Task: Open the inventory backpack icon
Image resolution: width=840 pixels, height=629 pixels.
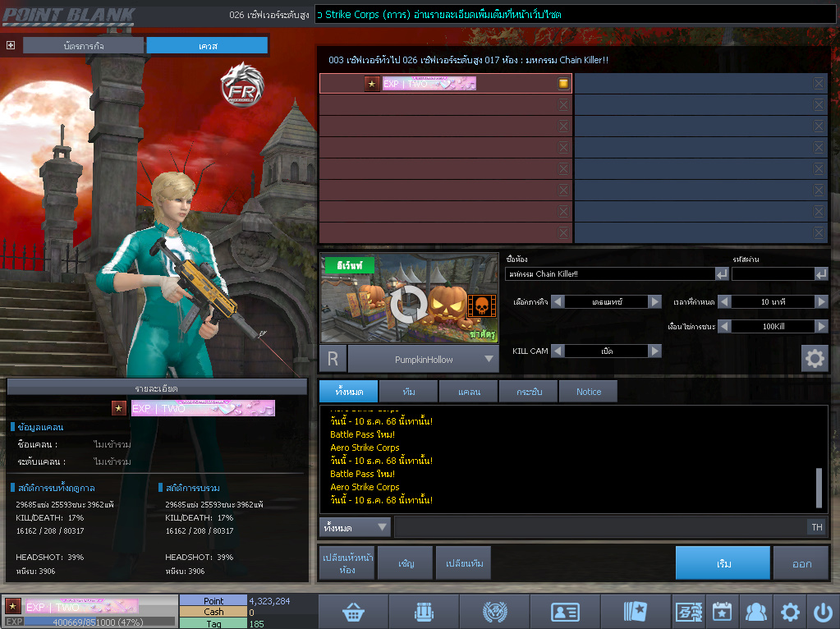Action: [x=424, y=612]
